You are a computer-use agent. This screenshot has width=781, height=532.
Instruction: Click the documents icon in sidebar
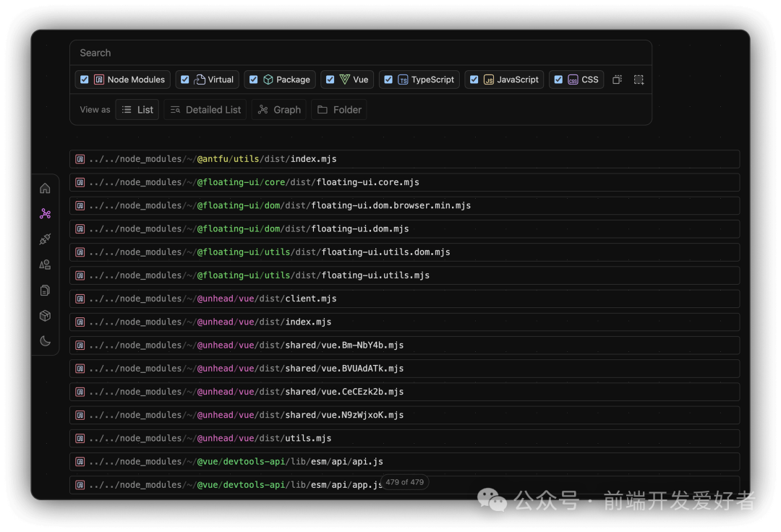pos(45,291)
